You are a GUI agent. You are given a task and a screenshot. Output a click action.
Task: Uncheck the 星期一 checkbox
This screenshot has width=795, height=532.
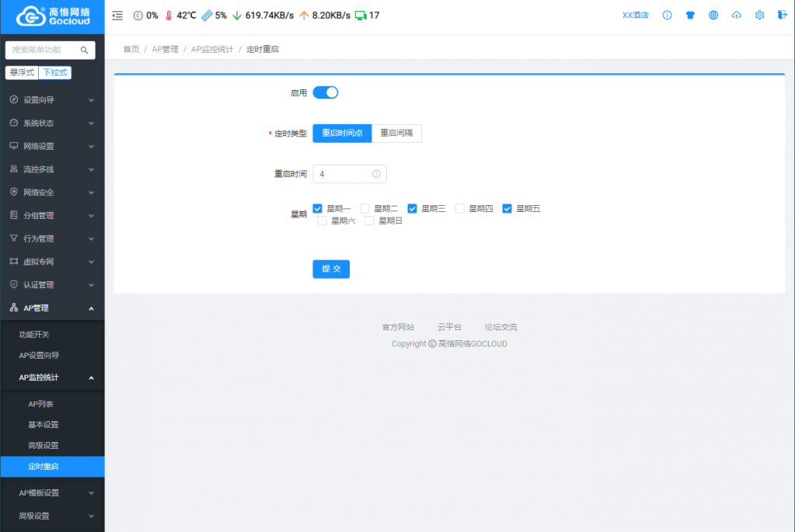318,208
